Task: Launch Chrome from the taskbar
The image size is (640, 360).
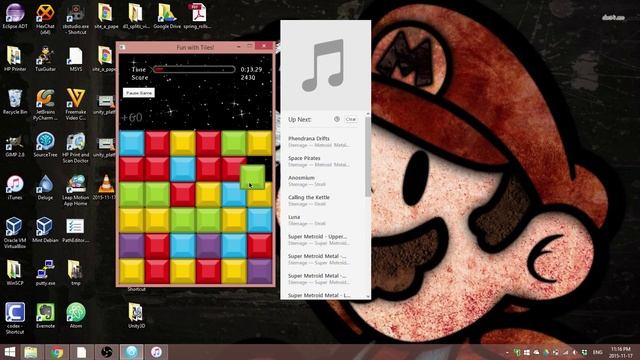Action: tap(57, 352)
